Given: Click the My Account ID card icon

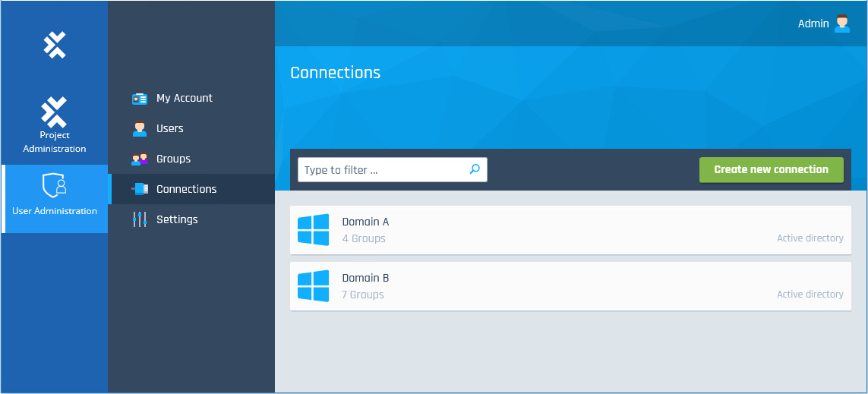Looking at the screenshot, I should [140, 99].
